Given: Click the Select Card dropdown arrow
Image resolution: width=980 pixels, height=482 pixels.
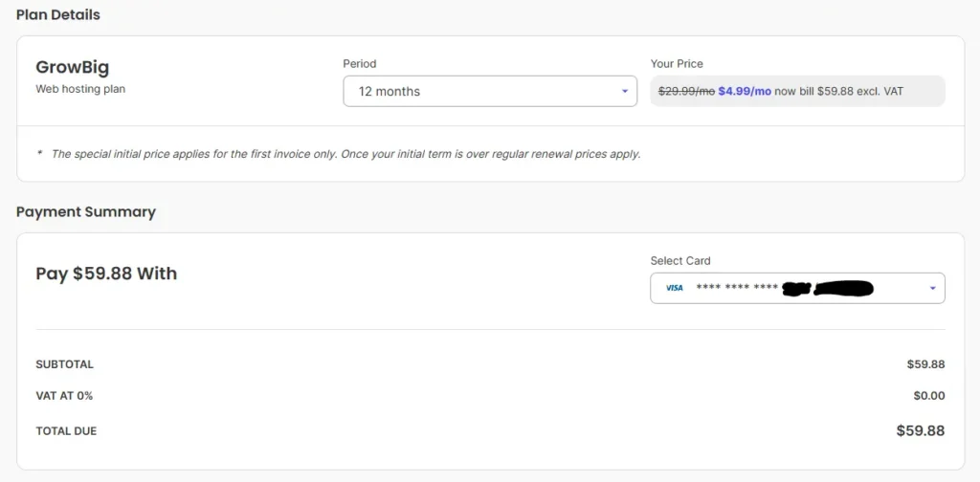Looking at the screenshot, I should 932,289.
